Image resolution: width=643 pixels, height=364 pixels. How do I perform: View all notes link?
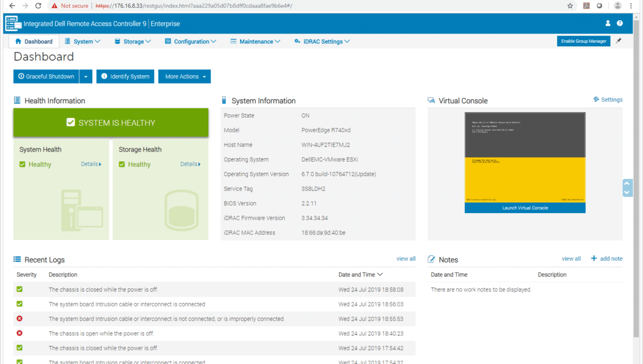[x=571, y=259]
